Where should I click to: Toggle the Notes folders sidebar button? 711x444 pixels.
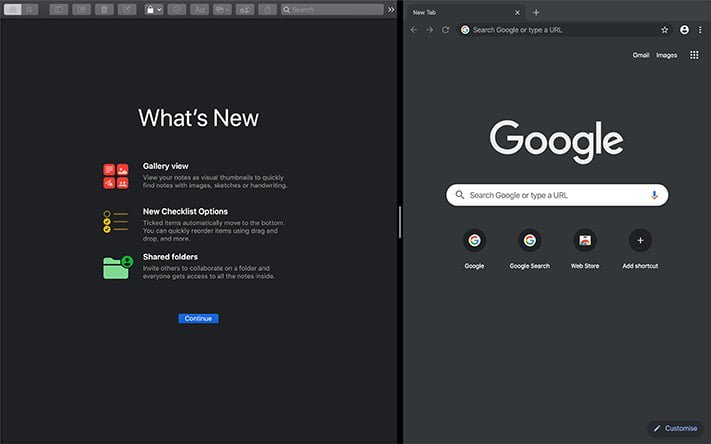pos(59,10)
